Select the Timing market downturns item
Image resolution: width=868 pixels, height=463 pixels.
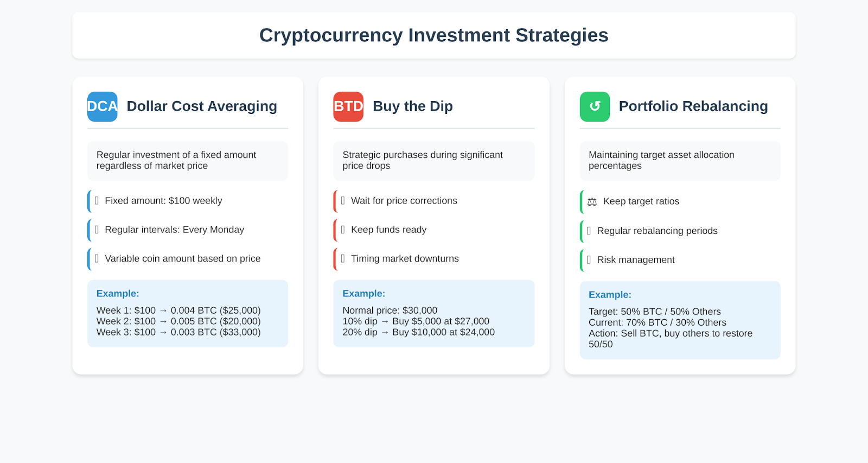(x=434, y=259)
